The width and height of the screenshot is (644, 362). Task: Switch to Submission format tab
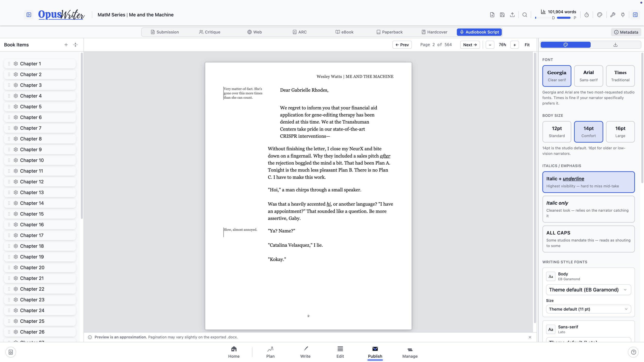(x=165, y=32)
